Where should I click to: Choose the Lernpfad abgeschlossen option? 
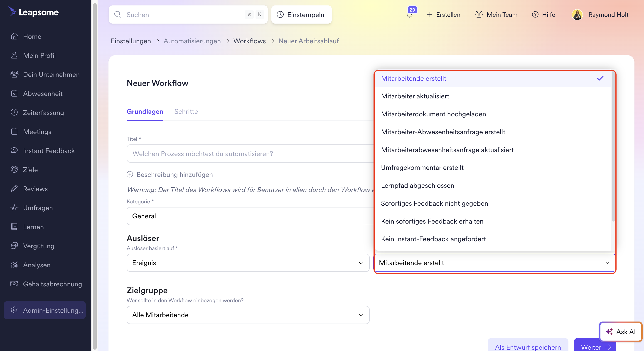(418, 185)
